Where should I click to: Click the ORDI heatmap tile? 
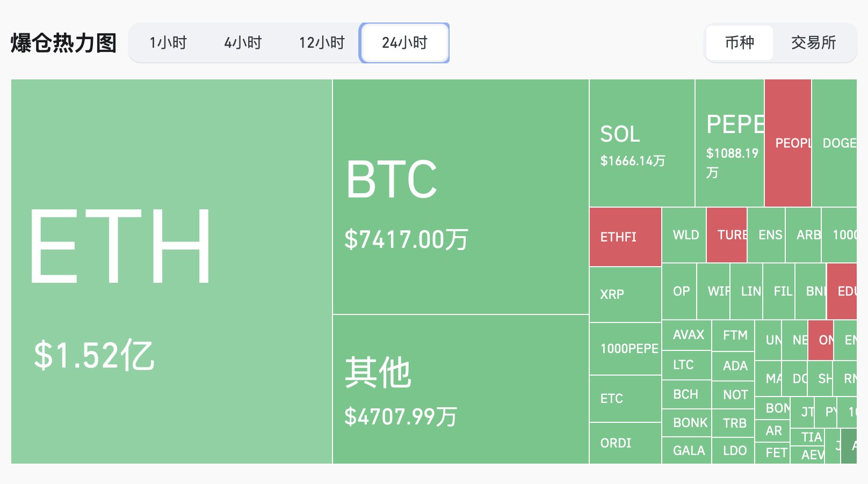click(x=625, y=443)
